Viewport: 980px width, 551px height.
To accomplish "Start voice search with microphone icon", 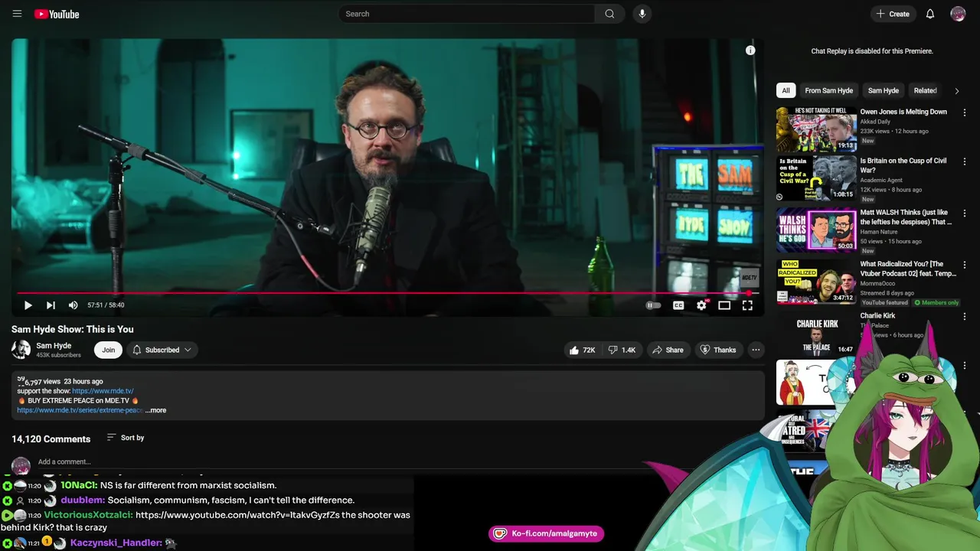I will point(642,14).
